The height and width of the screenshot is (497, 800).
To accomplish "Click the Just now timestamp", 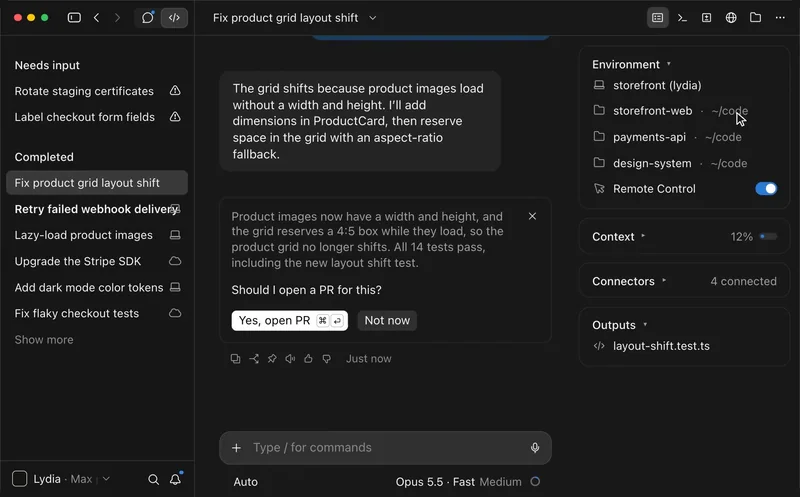I will [x=369, y=359].
